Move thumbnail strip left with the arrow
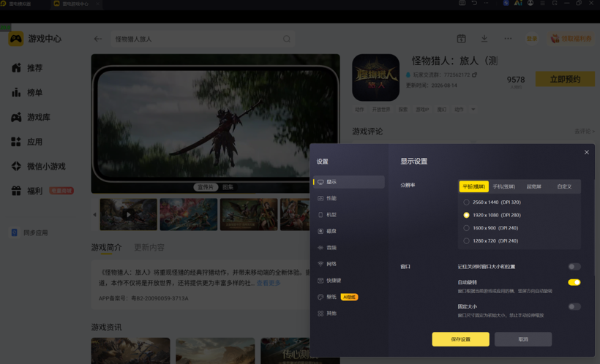 tap(94, 214)
